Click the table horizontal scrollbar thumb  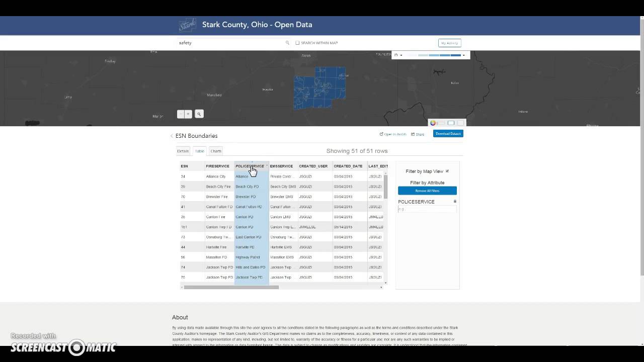(x=231, y=287)
